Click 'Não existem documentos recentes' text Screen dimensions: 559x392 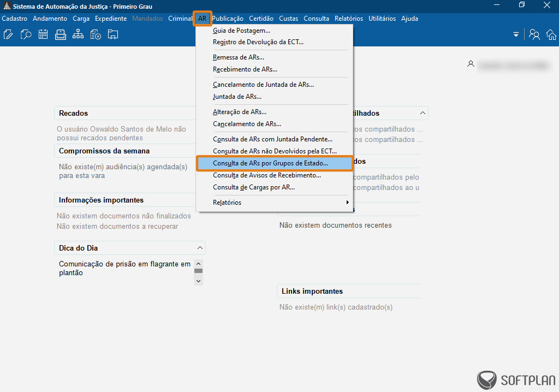(x=336, y=225)
